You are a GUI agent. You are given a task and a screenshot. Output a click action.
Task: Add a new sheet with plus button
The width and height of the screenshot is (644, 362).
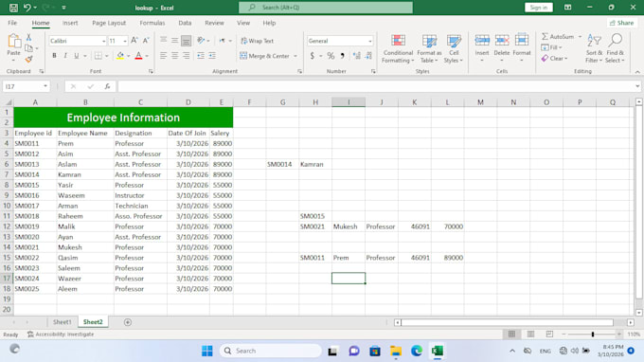click(x=128, y=322)
